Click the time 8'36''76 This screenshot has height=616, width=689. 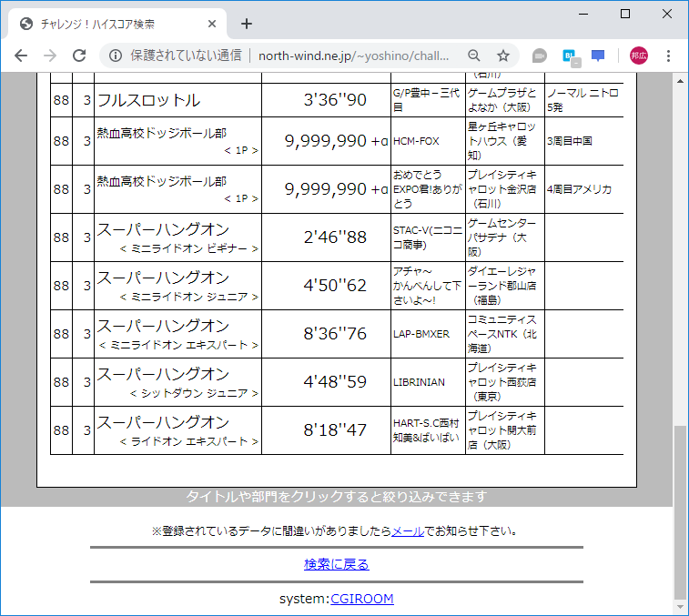pyautogui.click(x=335, y=334)
